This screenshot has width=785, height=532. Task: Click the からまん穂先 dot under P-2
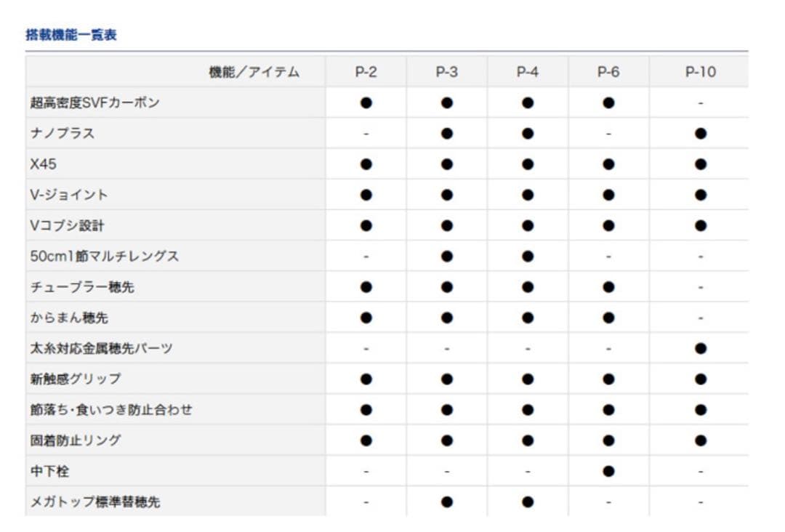tap(366, 318)
